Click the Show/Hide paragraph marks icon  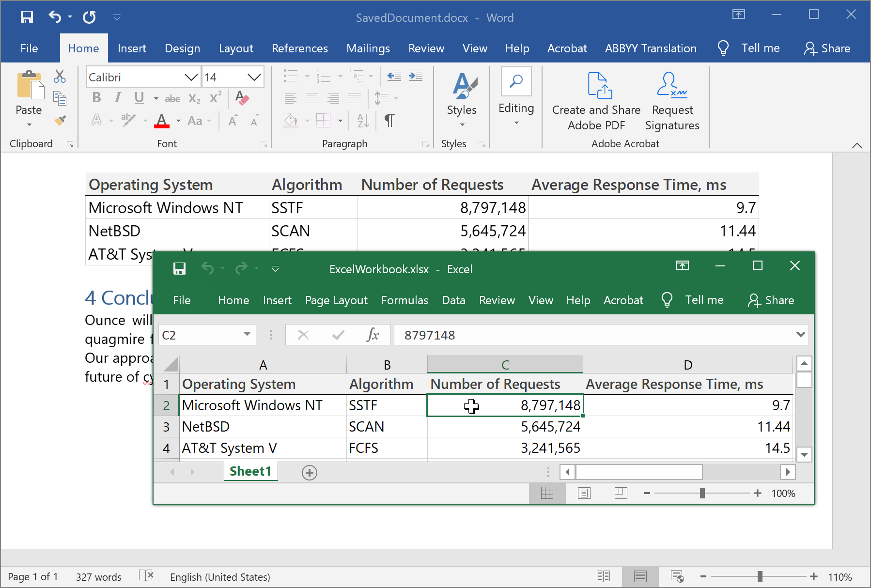point(389,120)
